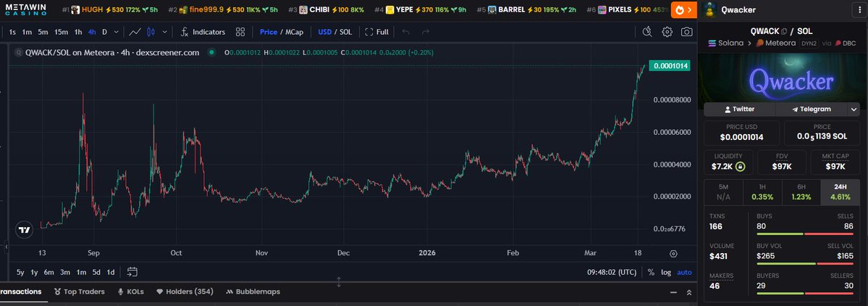The image size is (868, 306).
Task: Select the 1H stats tab
Action: 762,192
